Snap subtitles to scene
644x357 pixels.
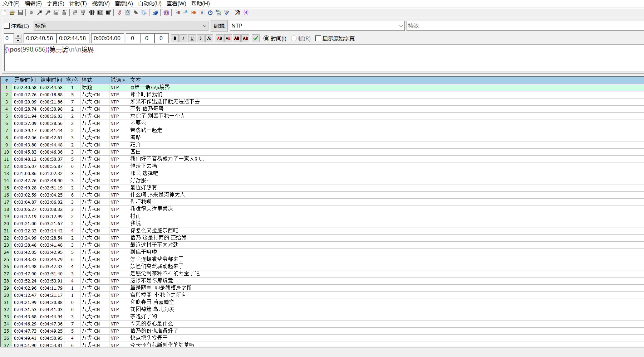(100, 13)
